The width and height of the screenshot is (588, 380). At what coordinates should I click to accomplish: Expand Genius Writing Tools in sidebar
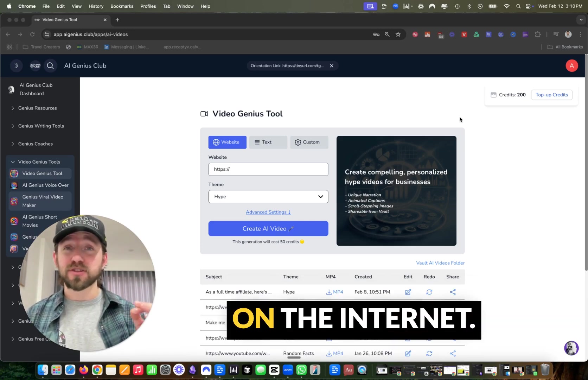click(x=41, y=126)
